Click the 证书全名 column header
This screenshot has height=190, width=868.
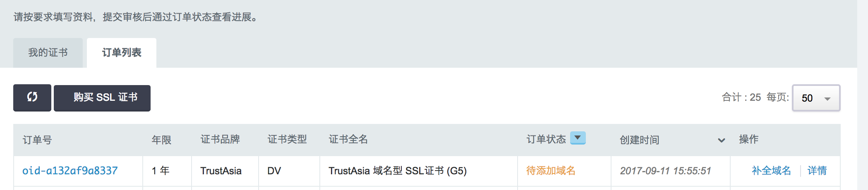(348, 140)
